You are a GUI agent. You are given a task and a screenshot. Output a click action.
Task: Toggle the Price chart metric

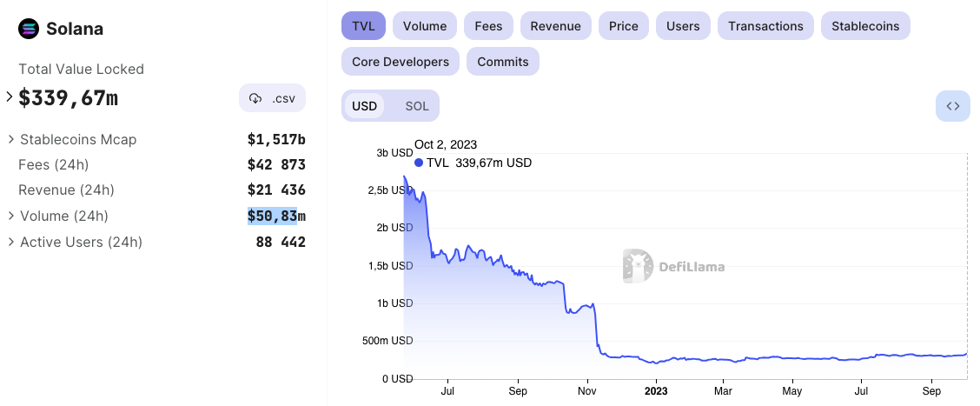624,26
